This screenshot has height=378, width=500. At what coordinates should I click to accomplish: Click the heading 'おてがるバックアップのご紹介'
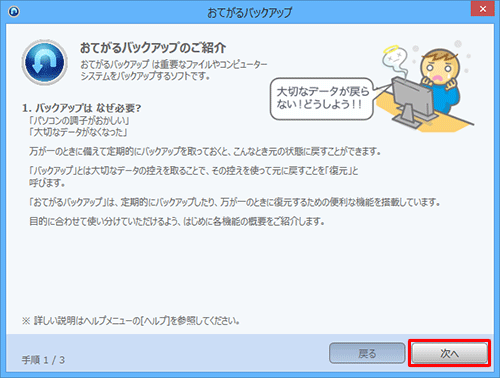[153, 48]
